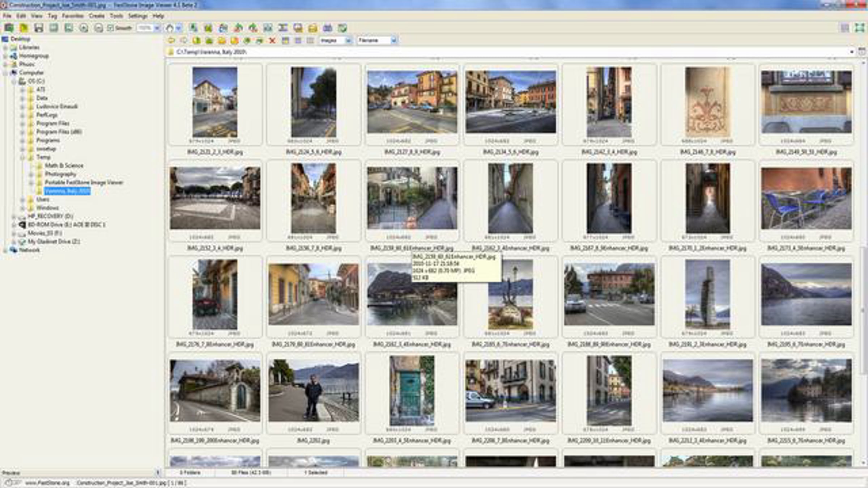Open the Settings menu

[x=137, y=16]
